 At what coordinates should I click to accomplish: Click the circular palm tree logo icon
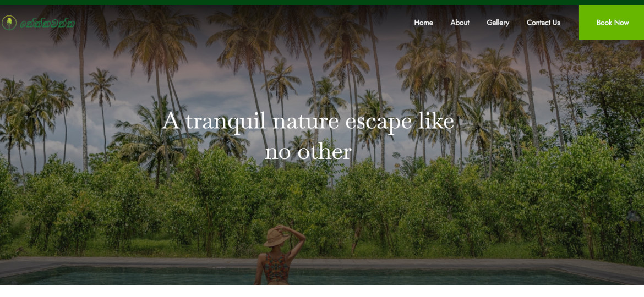pyautogui.click(x=9, y=23)
